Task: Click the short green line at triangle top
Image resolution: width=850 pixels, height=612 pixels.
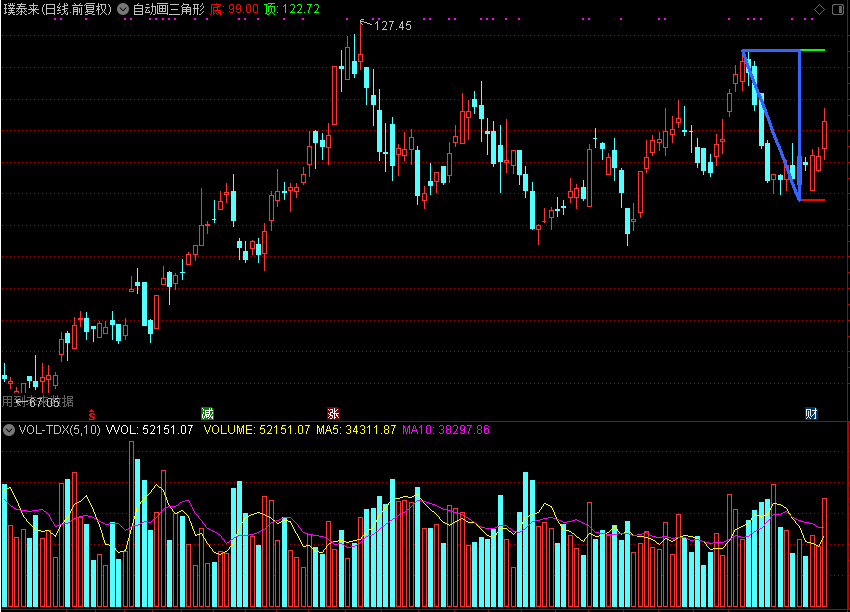Action: pyautogui.click(x=813, y=50)
